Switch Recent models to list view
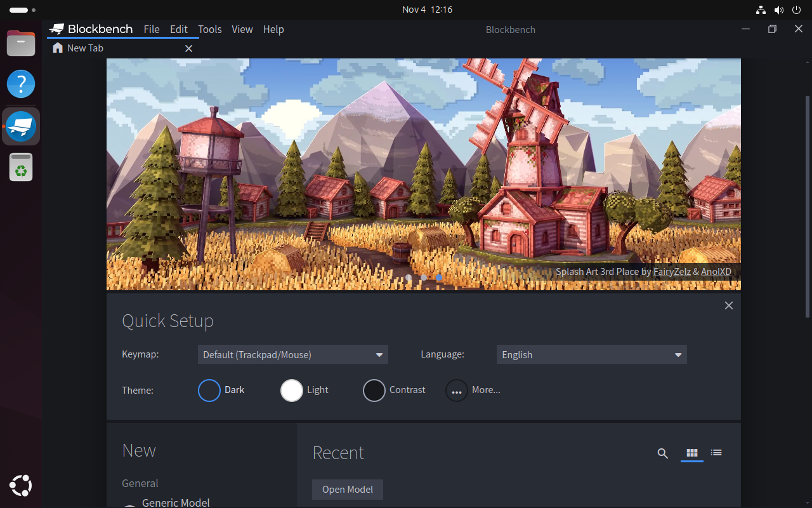Viewport: 812px width, 508px height. point(716,453)
